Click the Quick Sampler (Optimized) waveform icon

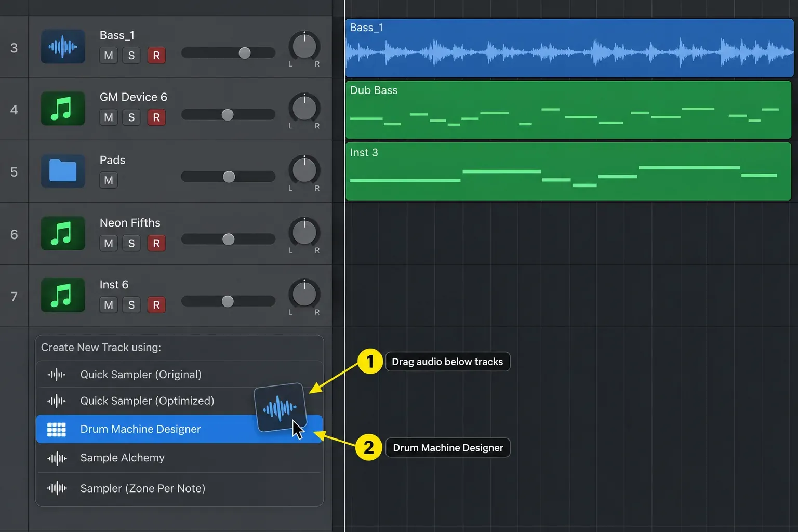[x=57, y=401]
